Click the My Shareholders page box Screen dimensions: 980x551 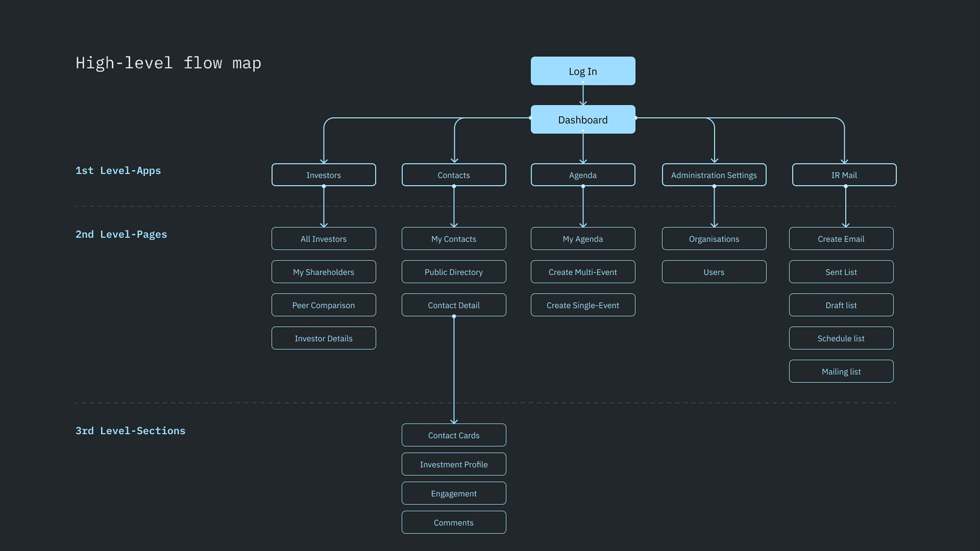point(323,272)
